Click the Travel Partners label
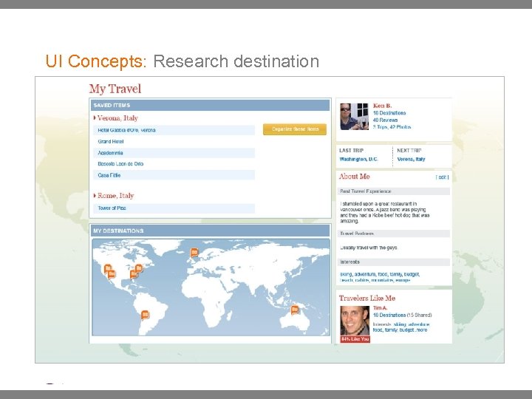532x399 pixels. coord(357,233)
